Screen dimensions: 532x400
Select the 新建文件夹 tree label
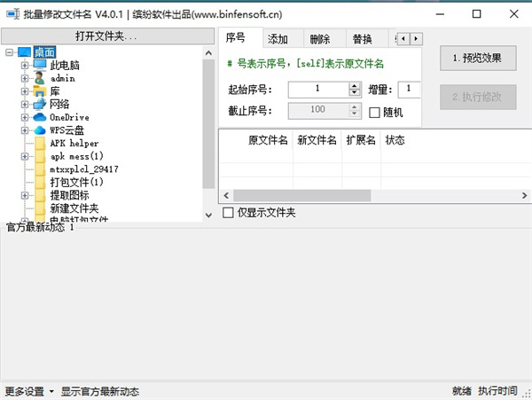point(74,208)
